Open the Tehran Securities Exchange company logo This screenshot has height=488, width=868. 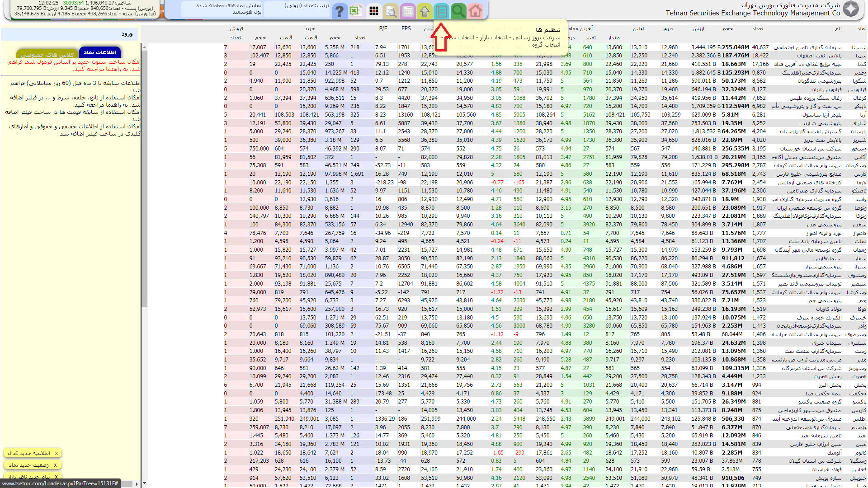[851, 9]
